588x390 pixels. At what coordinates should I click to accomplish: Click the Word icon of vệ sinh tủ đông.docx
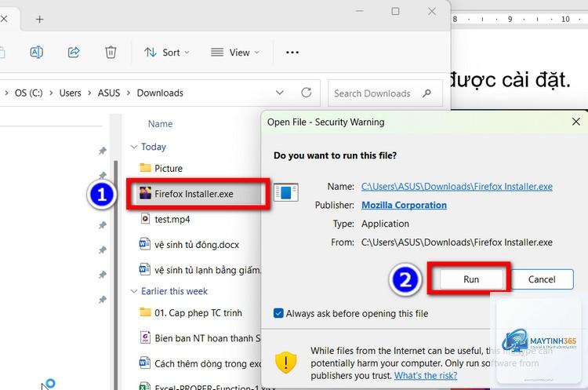coord(145,244)
